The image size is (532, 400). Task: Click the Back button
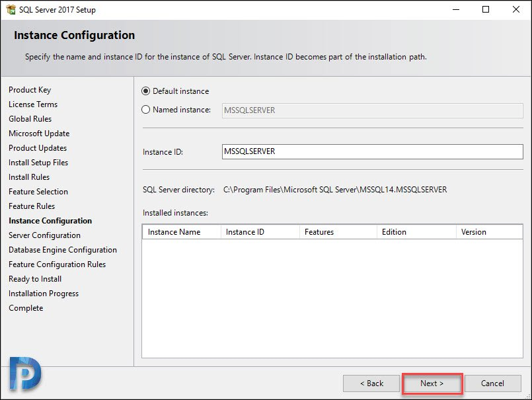pos(371,383)
